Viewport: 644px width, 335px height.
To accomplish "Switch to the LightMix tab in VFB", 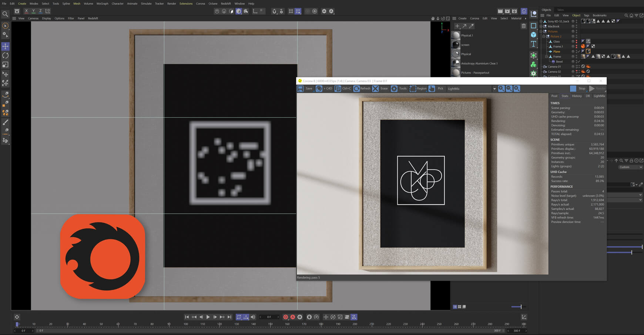I will [x=599, y=96].
